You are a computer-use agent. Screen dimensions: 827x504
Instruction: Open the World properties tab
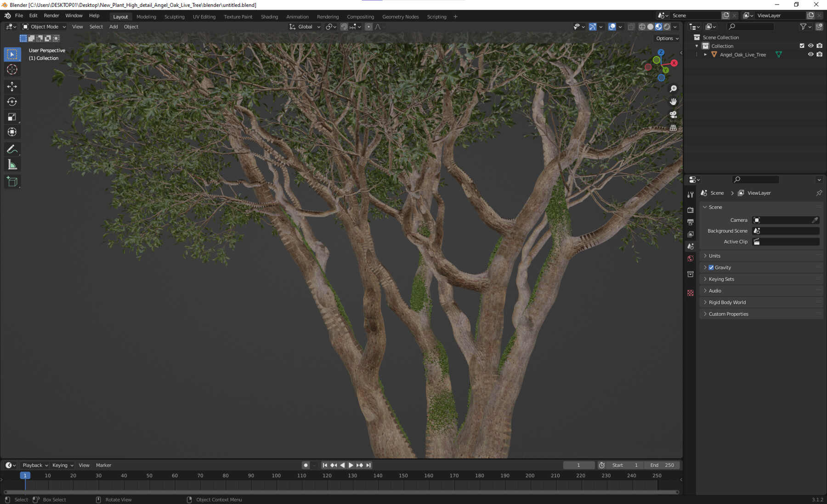[x=691, y=258]
